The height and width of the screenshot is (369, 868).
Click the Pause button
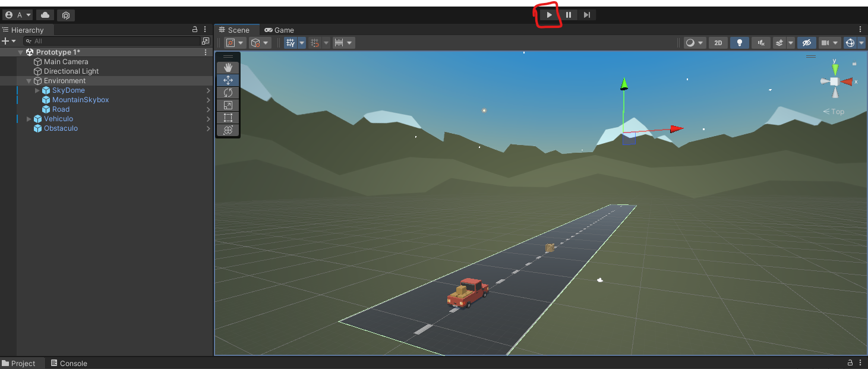569,15
